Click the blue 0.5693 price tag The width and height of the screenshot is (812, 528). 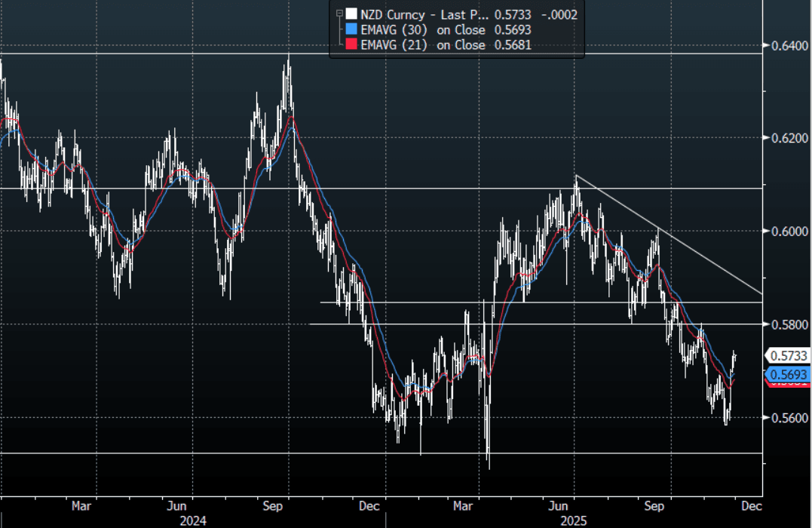pyautogui.click(x=788, y=374)
